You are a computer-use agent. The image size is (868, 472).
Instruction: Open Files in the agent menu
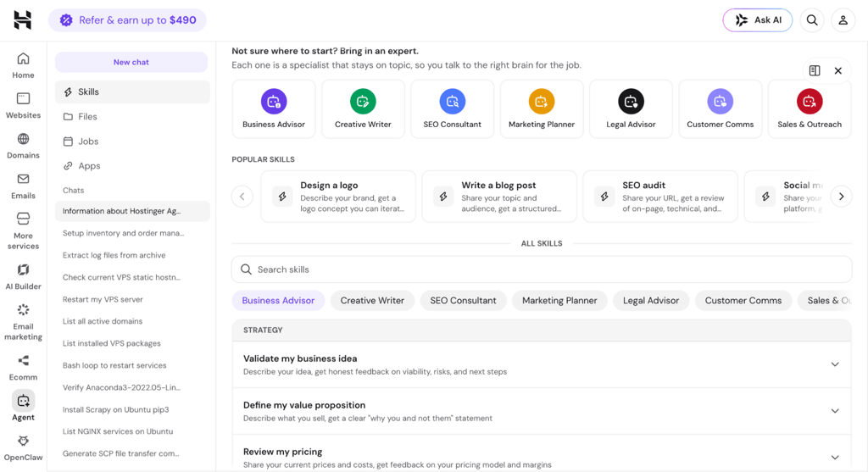132,117
